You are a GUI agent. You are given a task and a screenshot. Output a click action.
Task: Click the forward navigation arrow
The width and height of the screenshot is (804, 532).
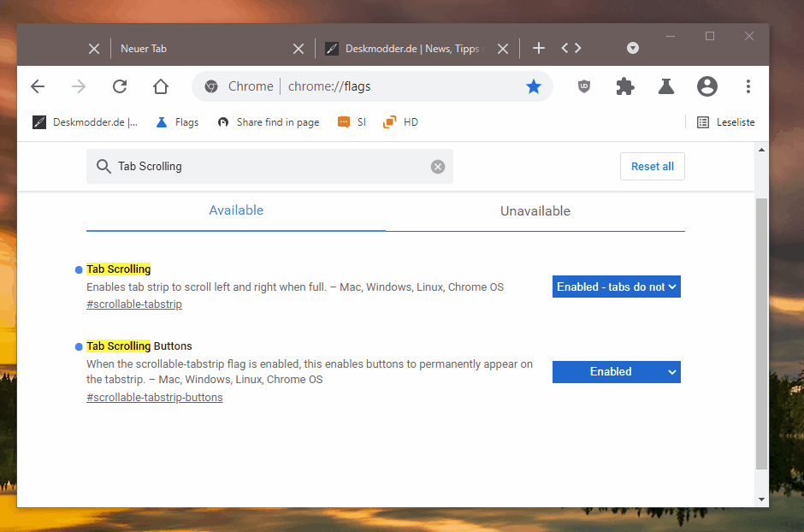pos(79,86)
